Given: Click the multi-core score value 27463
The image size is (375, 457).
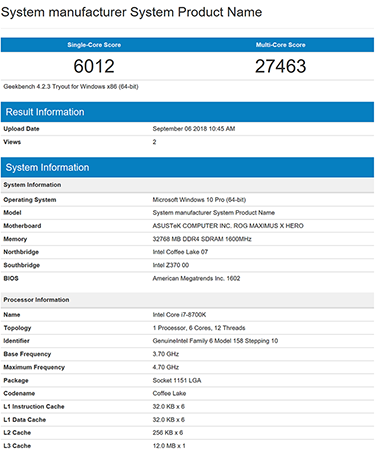Looking at the screenshot, I should pos(280,66).
